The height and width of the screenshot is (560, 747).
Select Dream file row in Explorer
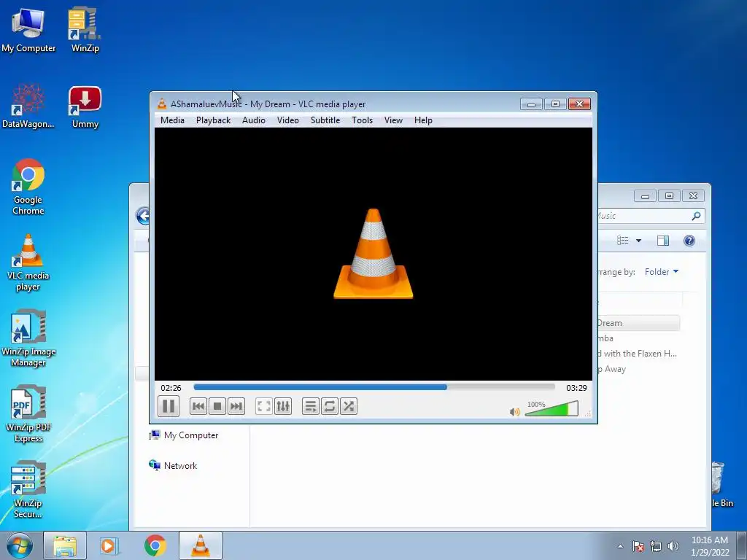[638, 323]
